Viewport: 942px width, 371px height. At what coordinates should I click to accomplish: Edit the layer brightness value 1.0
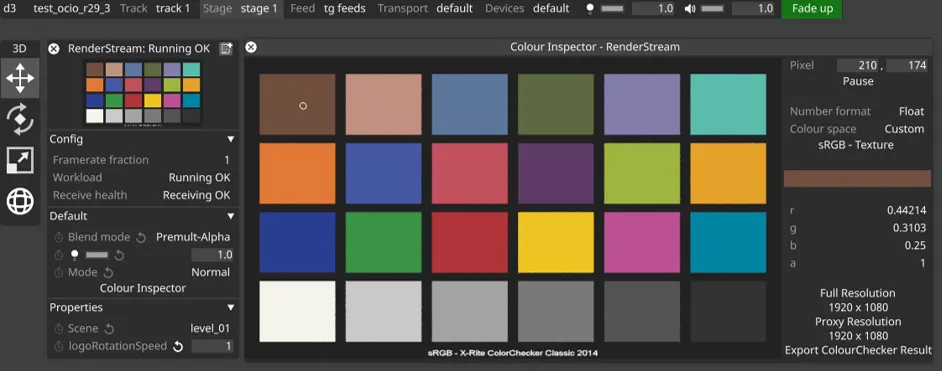(212, 255)
